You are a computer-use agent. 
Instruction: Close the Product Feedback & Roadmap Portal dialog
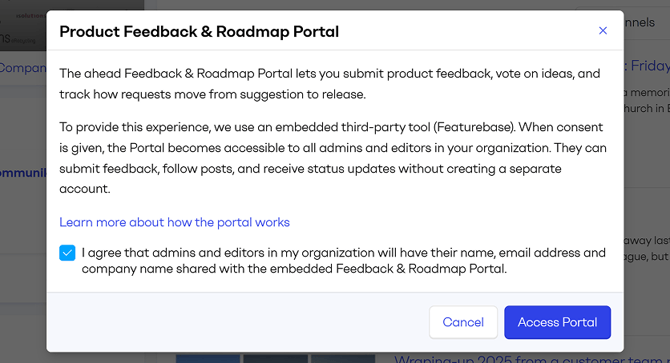tap(602, 31)
